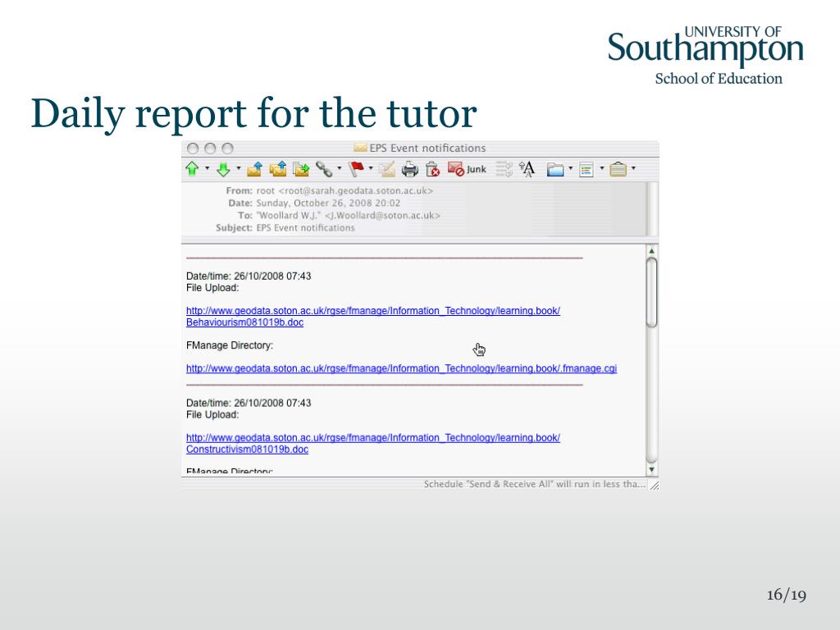The width and height of the screenshot is (840, 630).
Task: Open the Behaviourism081019b.doc link
Action: coord(244,322)
